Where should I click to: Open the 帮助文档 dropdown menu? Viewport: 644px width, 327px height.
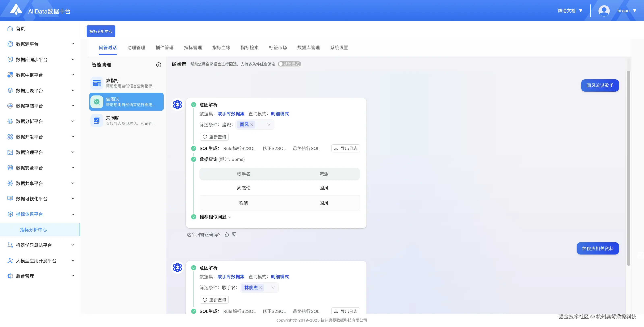[x=570, y=11]
